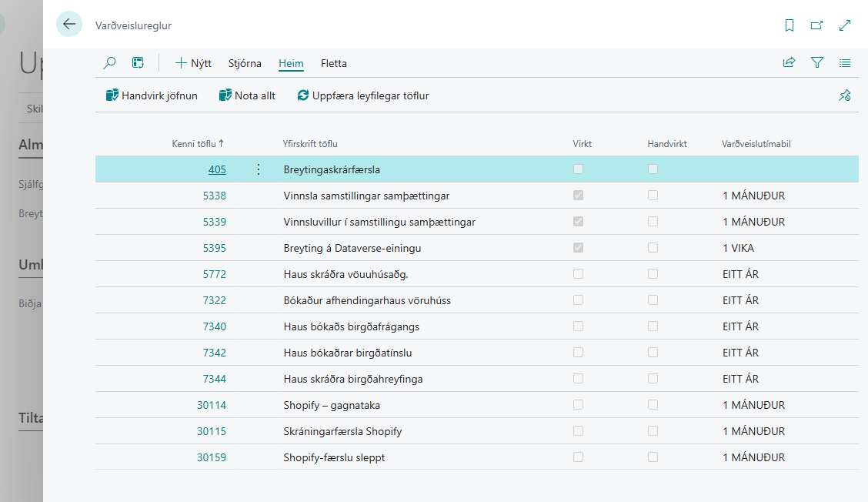Toggle Virkt checkbox for Breytingaskrárfærsla
The image size is (868, 502).
(579, 169)
